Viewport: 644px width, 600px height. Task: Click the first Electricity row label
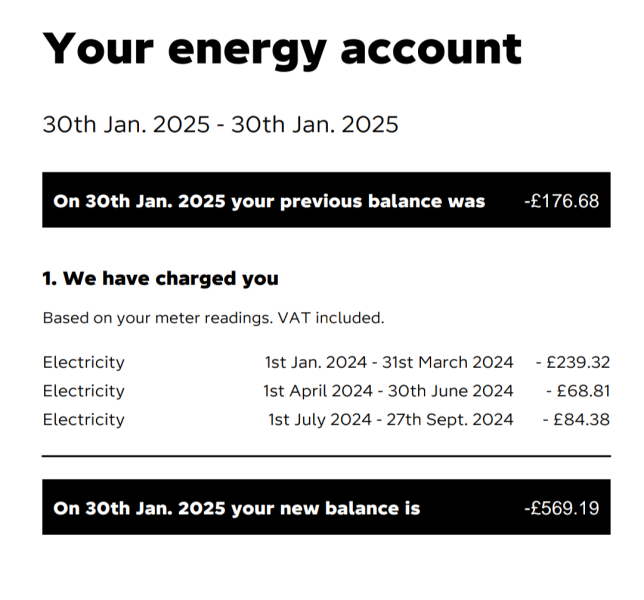(84, 362)
